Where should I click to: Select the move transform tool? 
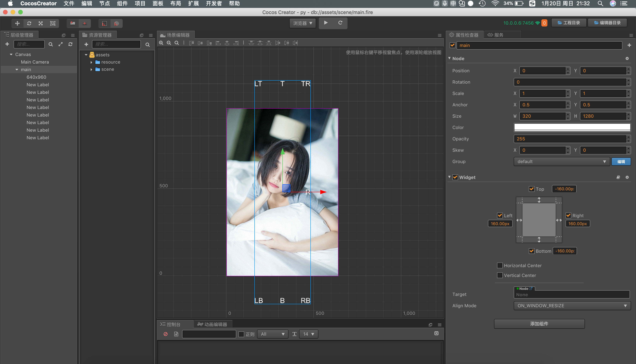(17, 23)
